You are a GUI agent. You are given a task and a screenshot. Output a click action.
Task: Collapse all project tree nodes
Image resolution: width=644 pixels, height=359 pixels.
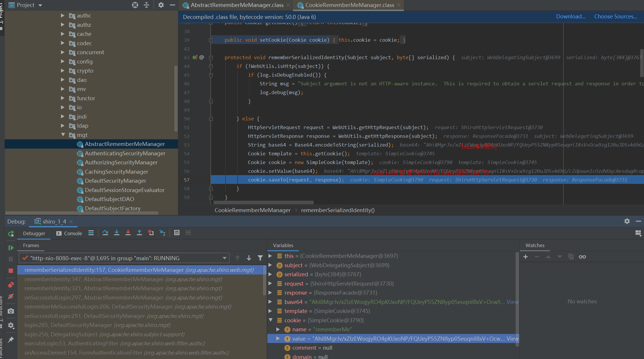click(146, 5)
